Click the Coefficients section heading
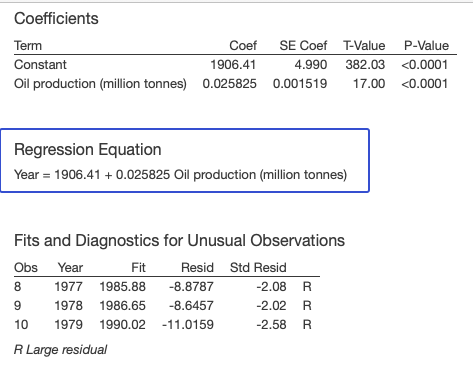 [56, 19]
